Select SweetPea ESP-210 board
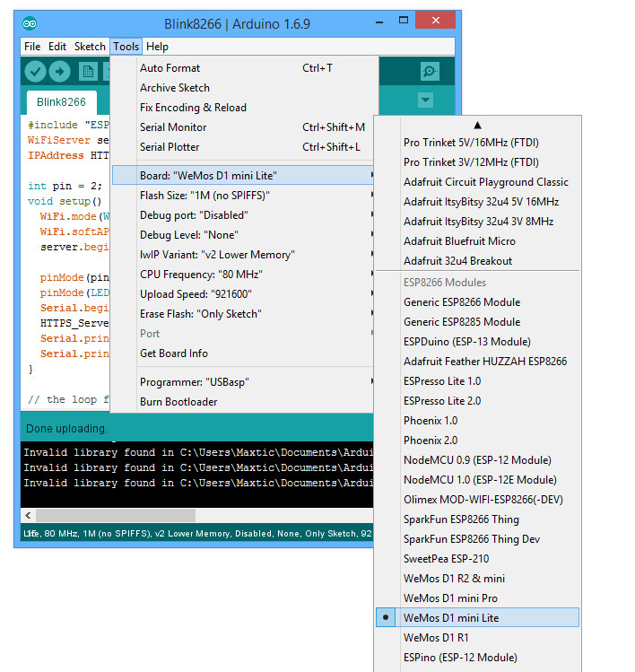The height and width of the screenshot is (672, 635). (477, 558)
